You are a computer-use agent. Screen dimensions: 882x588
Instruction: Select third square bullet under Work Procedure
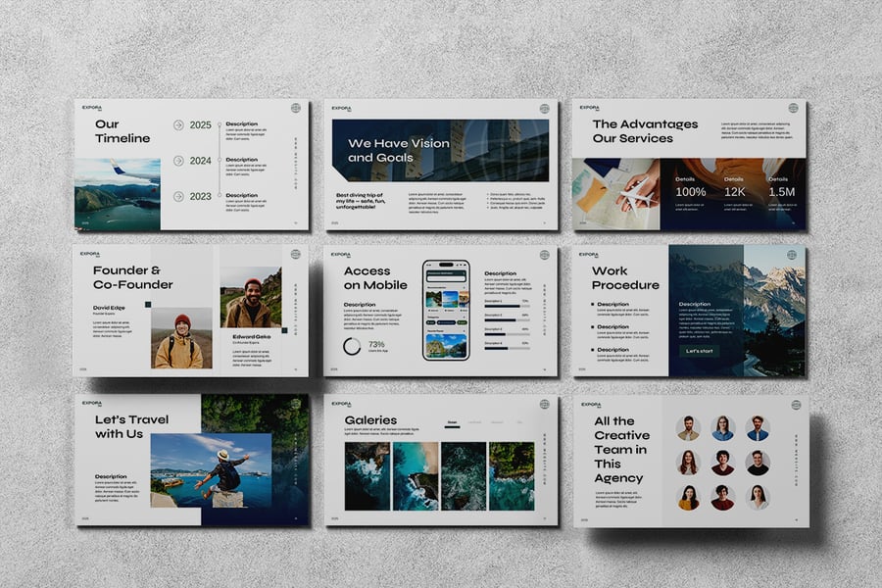(593, 350)
